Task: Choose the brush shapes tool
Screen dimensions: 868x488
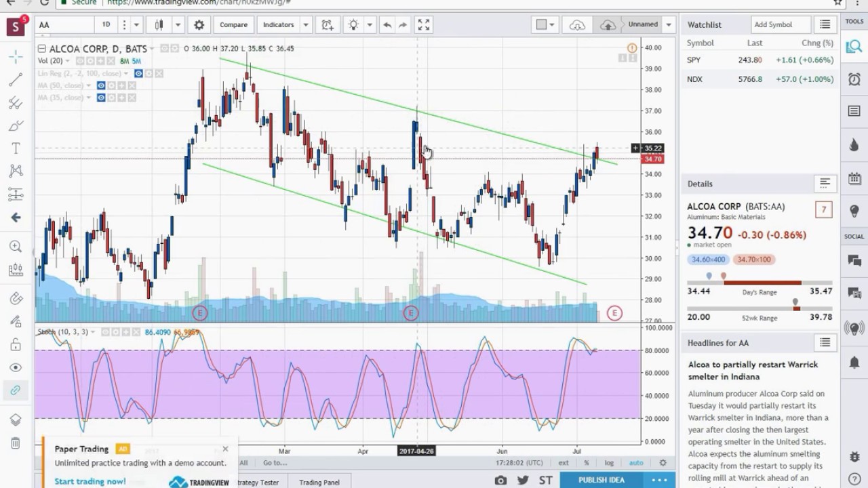Action: point(15,126)
